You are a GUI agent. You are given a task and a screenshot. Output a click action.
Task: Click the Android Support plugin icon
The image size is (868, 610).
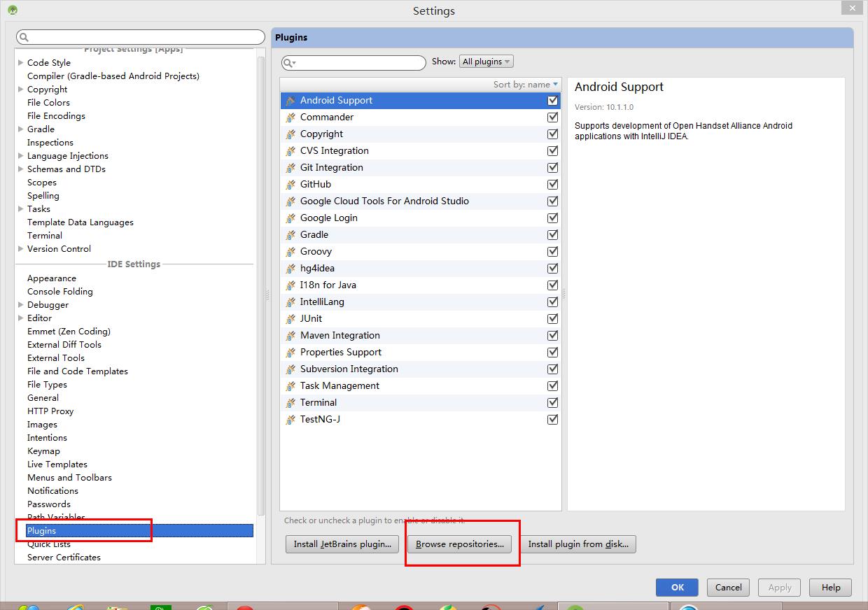[290, 101]
